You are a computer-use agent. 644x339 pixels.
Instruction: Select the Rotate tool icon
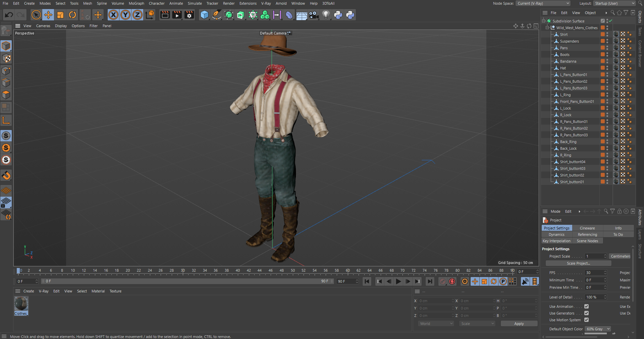72,15
